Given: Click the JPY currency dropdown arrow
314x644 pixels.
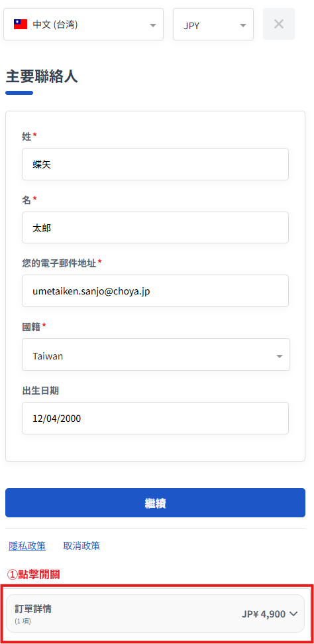Looking at the screenshot, I should pyautogui.click(x=243, y=25).
